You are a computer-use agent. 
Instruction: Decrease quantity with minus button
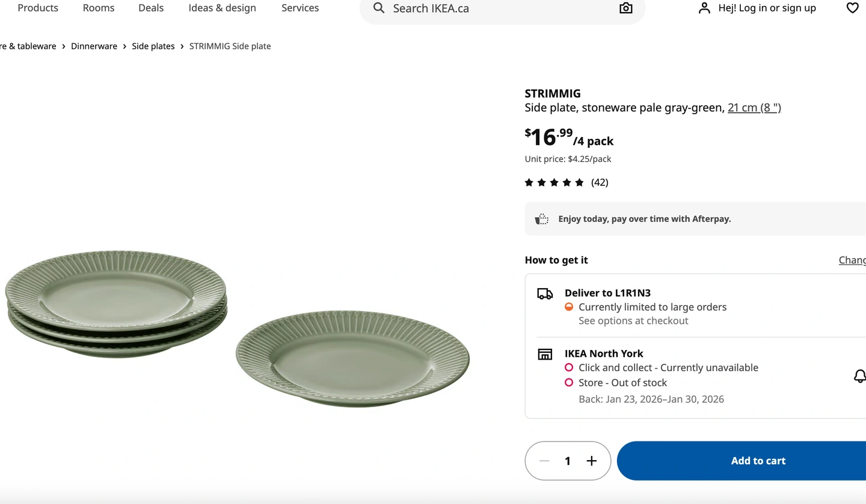tap(544, 461)
